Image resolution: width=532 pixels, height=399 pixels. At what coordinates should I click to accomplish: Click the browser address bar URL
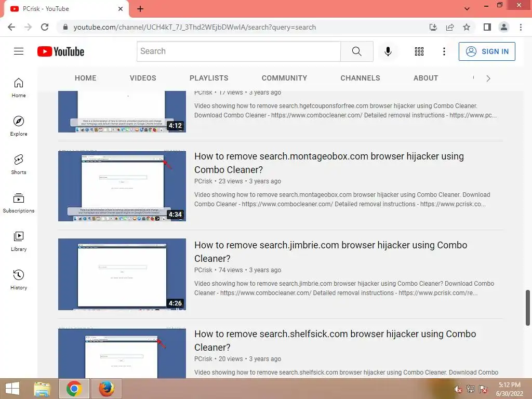[194, 27]
